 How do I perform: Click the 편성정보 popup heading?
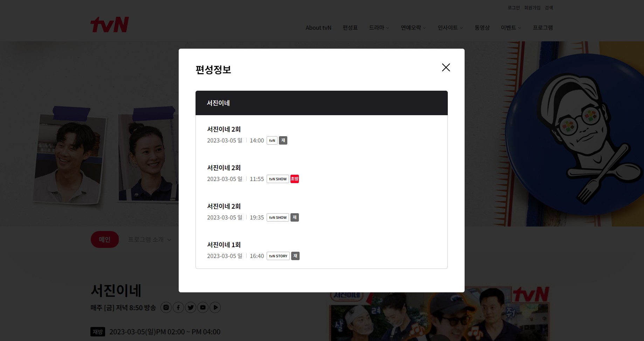213,70
